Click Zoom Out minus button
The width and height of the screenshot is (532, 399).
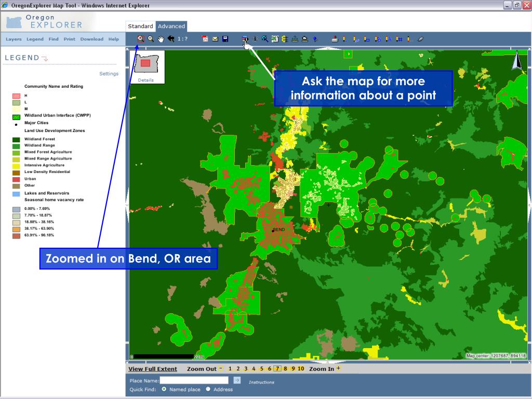pyautogui.click(x=220, y=368)
